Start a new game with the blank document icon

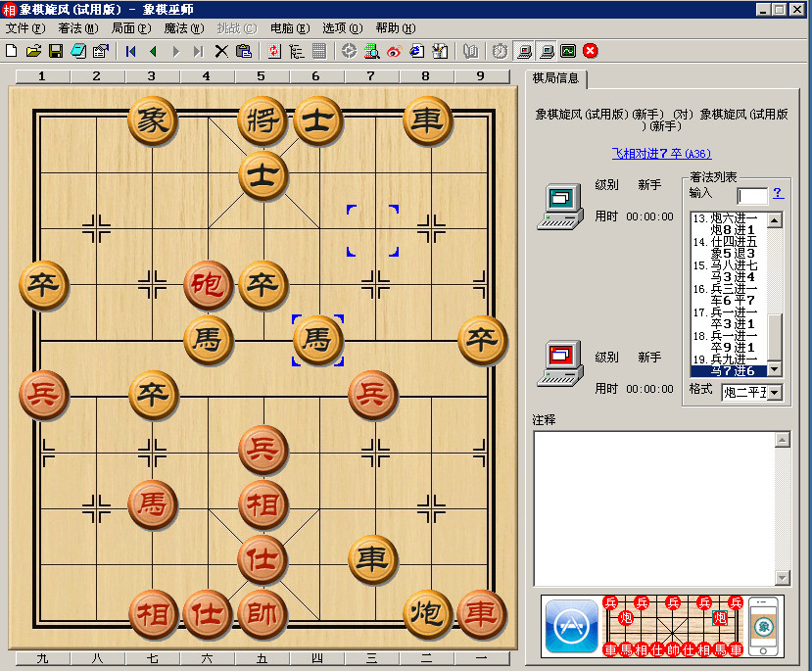pyautogui.click(x=11, y=50)
